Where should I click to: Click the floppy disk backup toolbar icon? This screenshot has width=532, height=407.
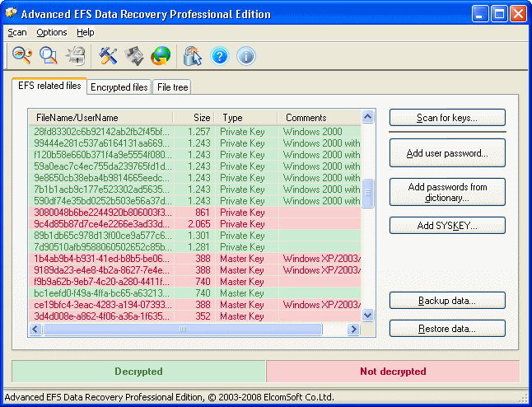[134, 55]
